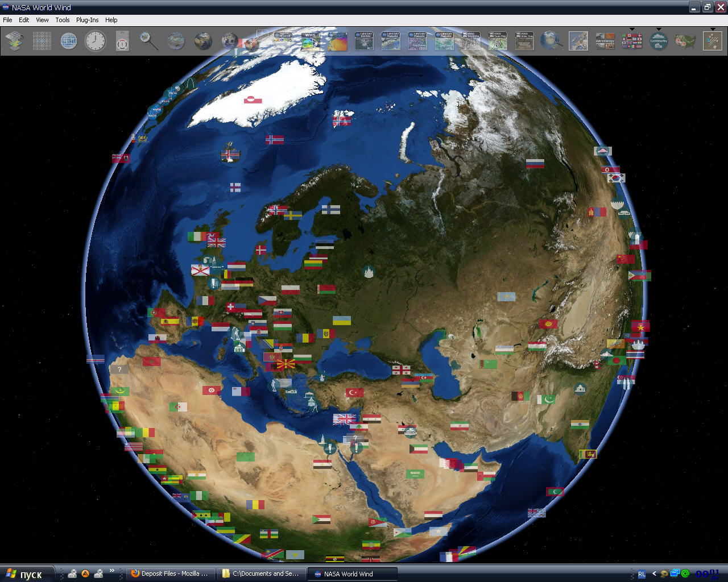Open the View menu
Screen dimensions: 728x582
click(x=43, y=20)
